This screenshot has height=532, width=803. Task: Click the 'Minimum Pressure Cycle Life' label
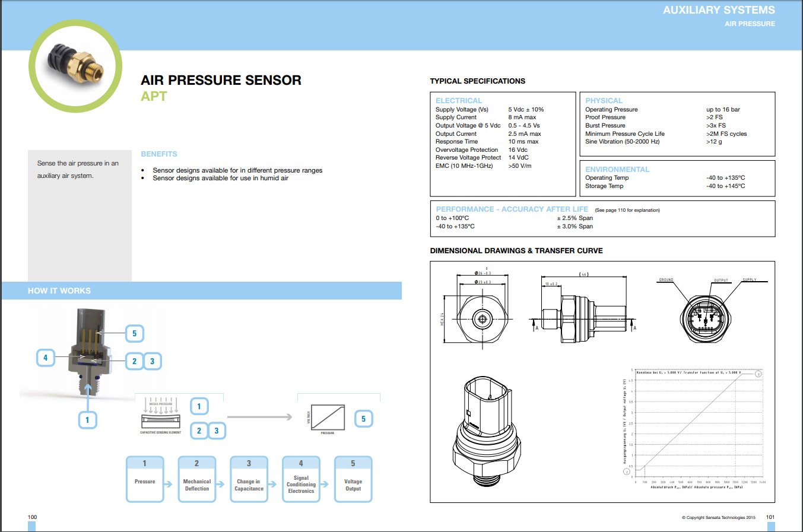pyautogui.click(x=625, y=134)
